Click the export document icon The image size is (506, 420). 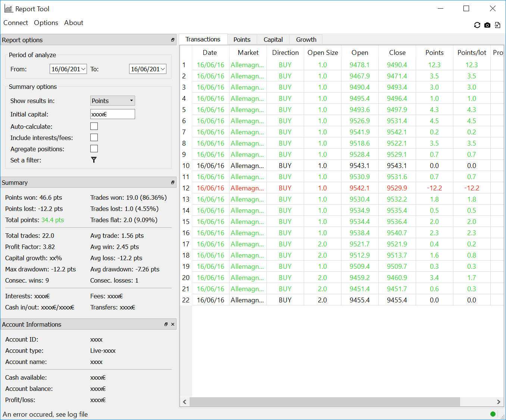coord(497,25)
